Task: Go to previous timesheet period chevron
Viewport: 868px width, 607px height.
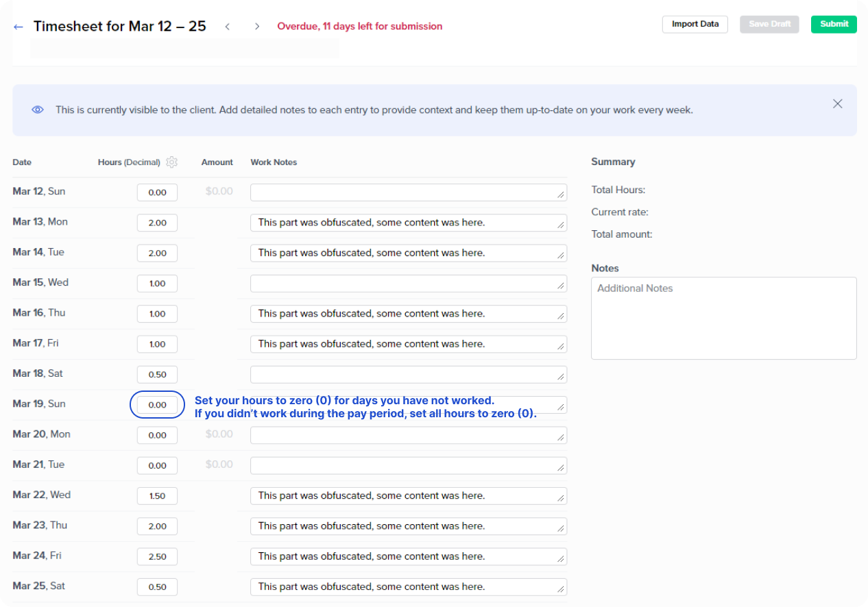Action: [x=227, y=27]
